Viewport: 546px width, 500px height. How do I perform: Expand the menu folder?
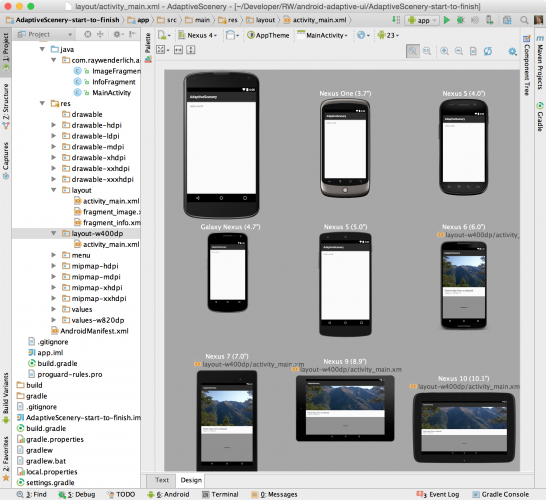click(53, 255)
